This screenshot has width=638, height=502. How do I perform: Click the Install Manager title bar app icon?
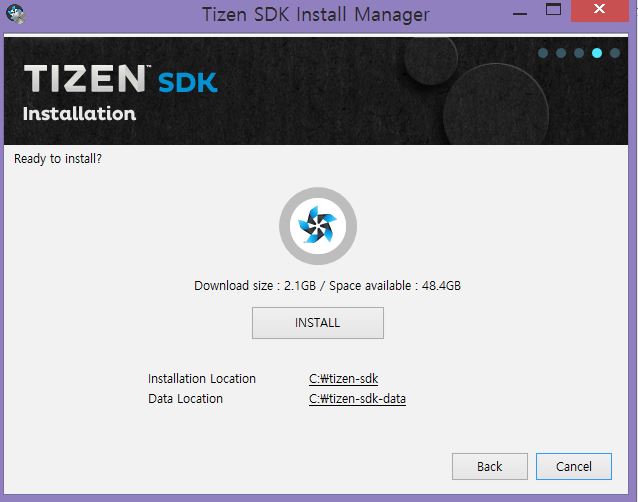pos(15,14)
